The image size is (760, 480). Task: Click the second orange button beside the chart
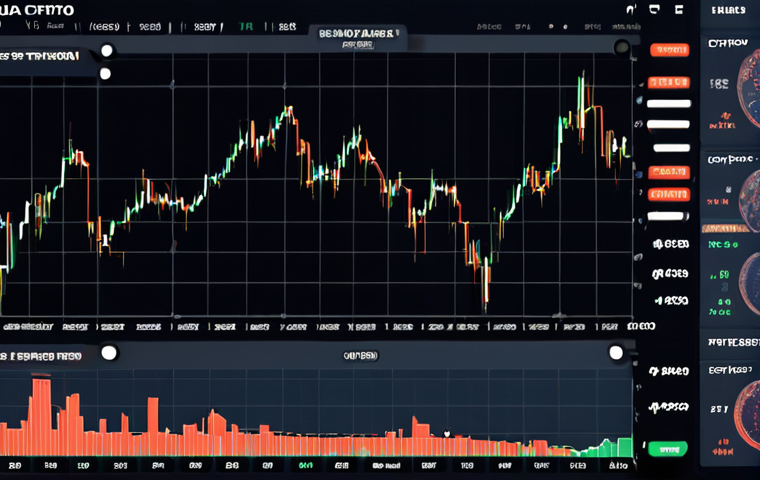pos(669,82)
